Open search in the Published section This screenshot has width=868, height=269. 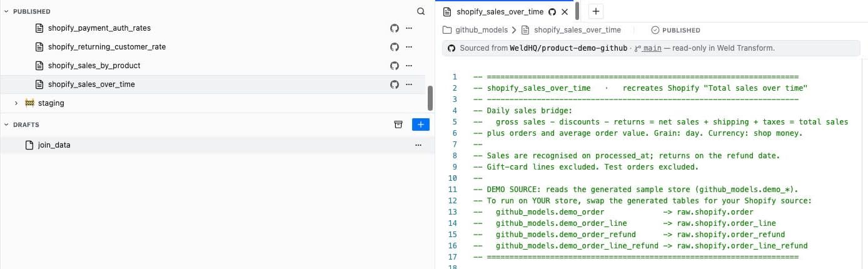point(421,11)
